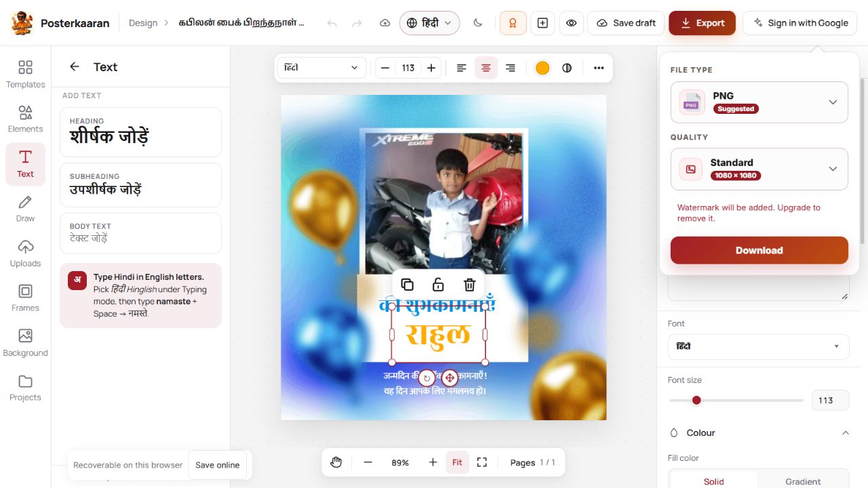This screenshot has height=488, width=868.
Task: Toggle dark mode with moon icon
Action: (478, 23)
